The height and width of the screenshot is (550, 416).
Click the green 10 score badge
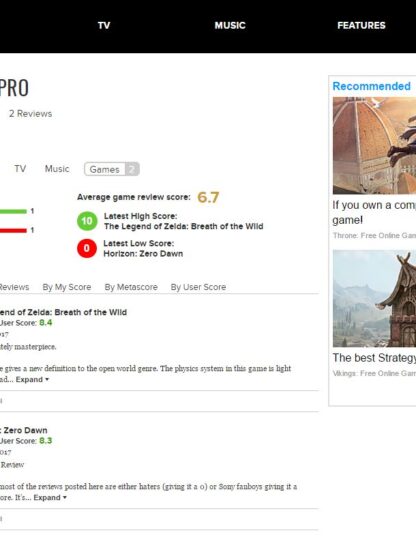click(87, 221)
